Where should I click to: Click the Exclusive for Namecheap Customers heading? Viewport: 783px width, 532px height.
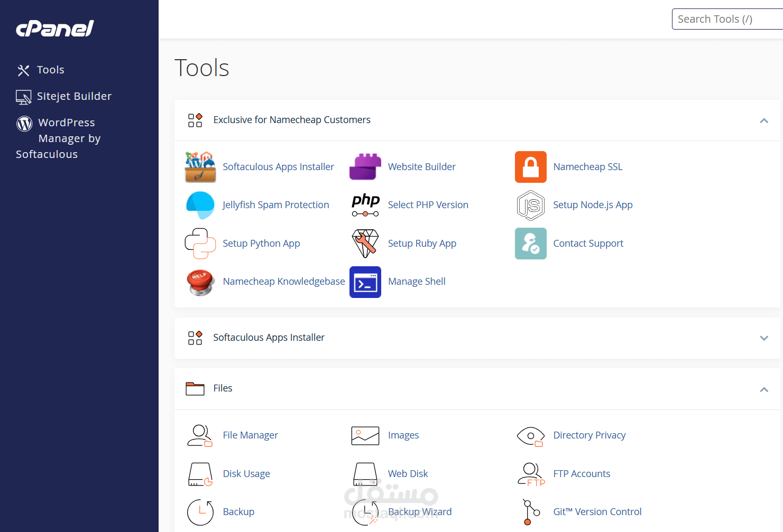(292, 120)
